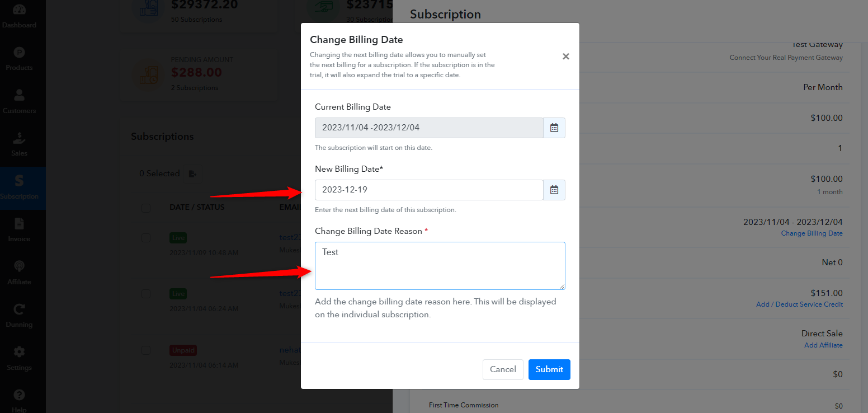Image resolution: width=868 pixels, height=413 pixels.
Task: Go to Customers in sidebar
Action: [19, 102]
